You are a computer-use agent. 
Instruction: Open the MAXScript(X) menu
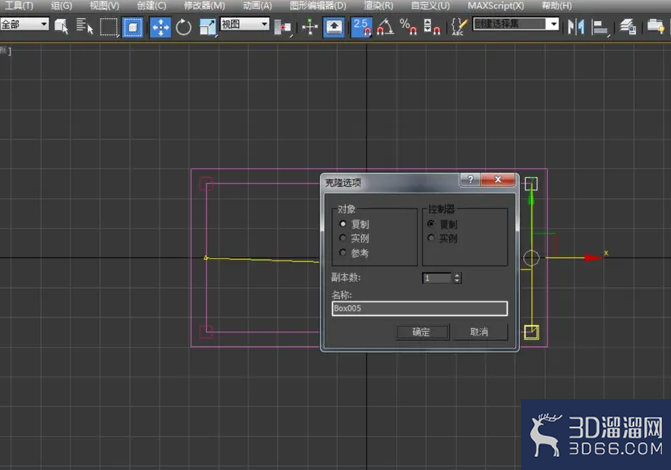click(x=496, y=6)
